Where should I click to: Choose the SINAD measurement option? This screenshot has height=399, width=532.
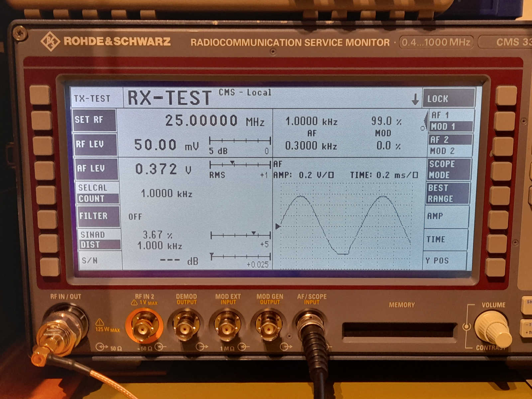click(x=93, y=234)
